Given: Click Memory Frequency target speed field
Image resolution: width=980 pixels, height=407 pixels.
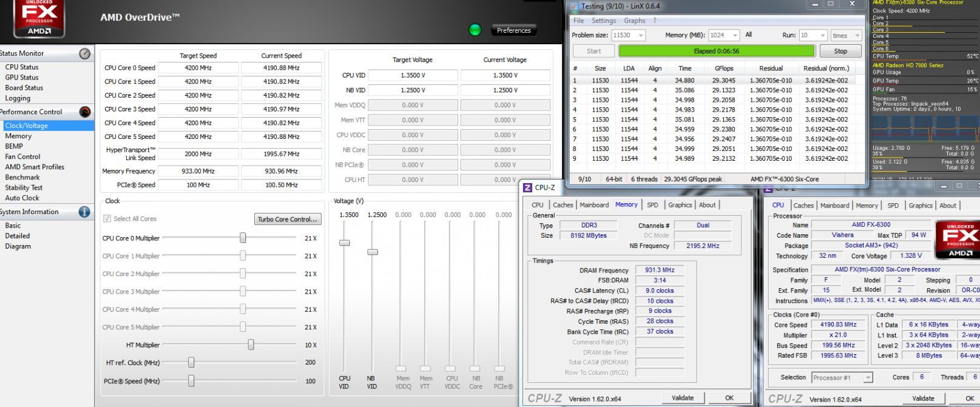Looking at the screenshot, I should (x=198, y=171).
